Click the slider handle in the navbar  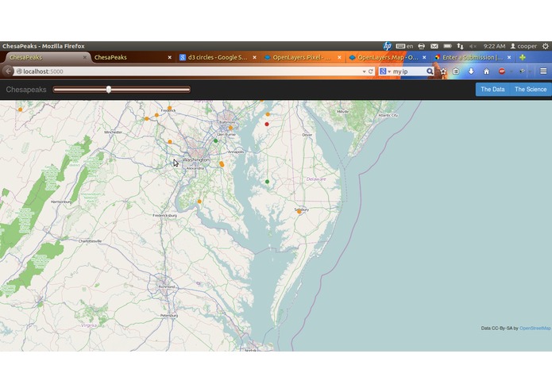pos(109,90)
